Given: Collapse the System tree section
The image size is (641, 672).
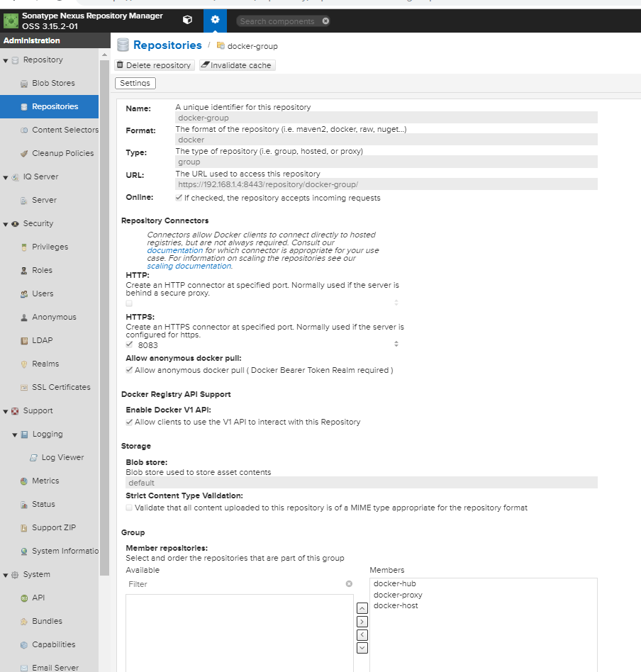Looking at the screenshot, I should [6, 575].
